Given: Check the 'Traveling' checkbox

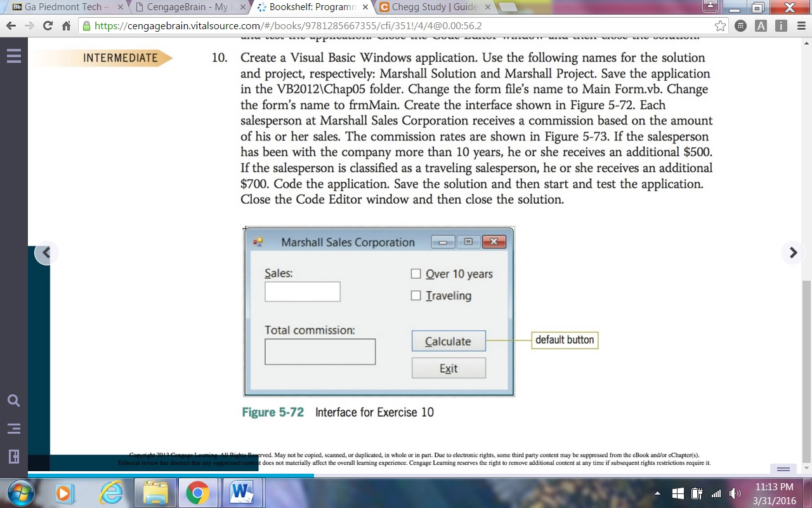Looking at the screenshot, I should (x=416, y=295).
